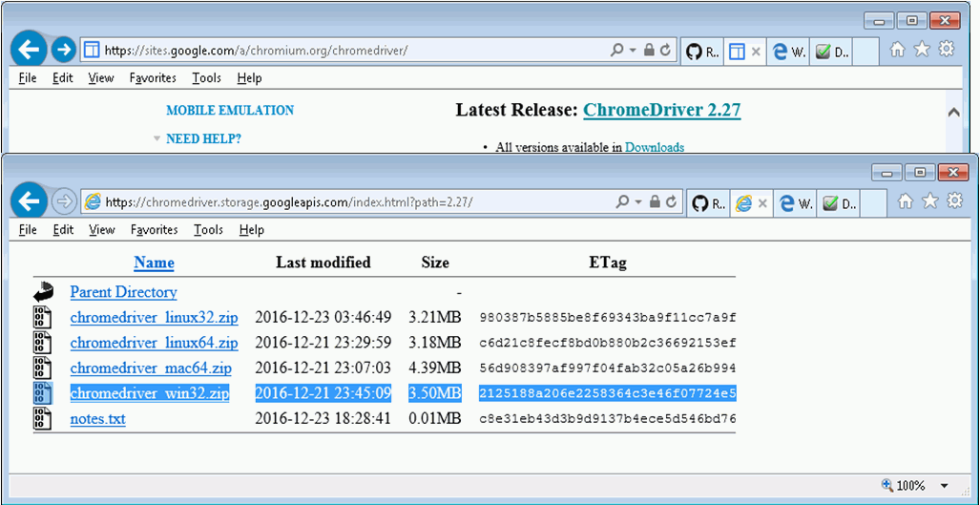Viewport: 980px width, 505px height.
Task: Click file icon beside chromedriver_linux32.zip
Action: 42,317
